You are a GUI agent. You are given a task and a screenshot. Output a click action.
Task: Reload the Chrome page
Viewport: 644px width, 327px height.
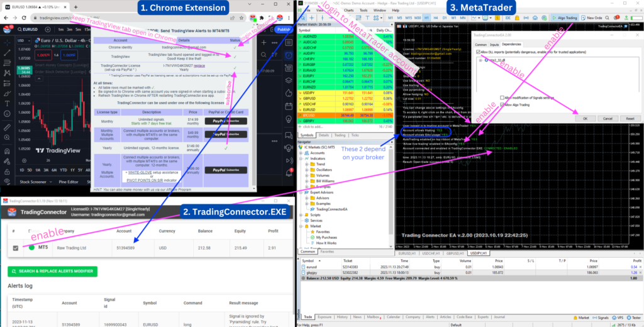click(23, 18)
